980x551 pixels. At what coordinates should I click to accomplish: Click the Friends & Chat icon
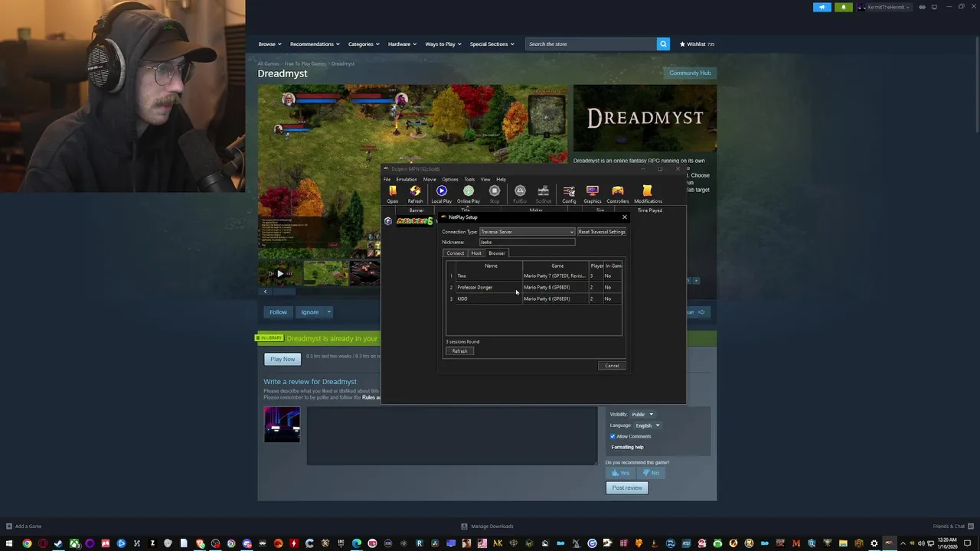point(972,526)
